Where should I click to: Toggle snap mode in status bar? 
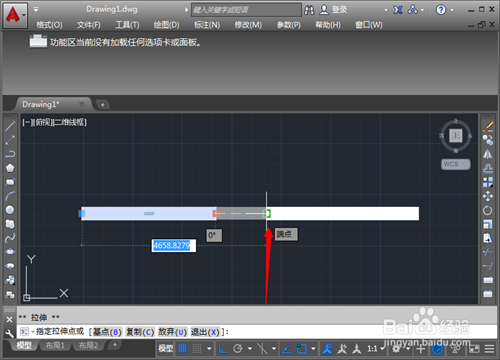tap(197, 349)
